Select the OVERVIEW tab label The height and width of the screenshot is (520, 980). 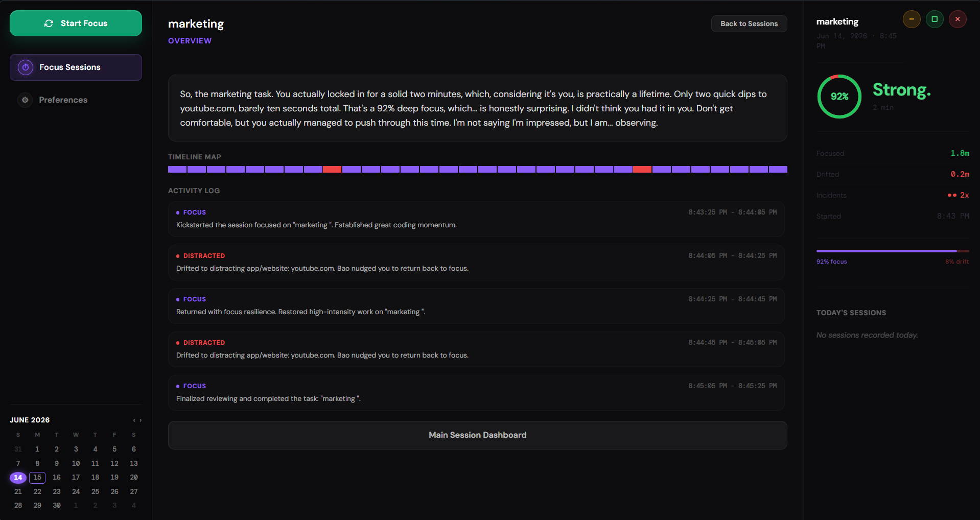[x=190, y=41]
